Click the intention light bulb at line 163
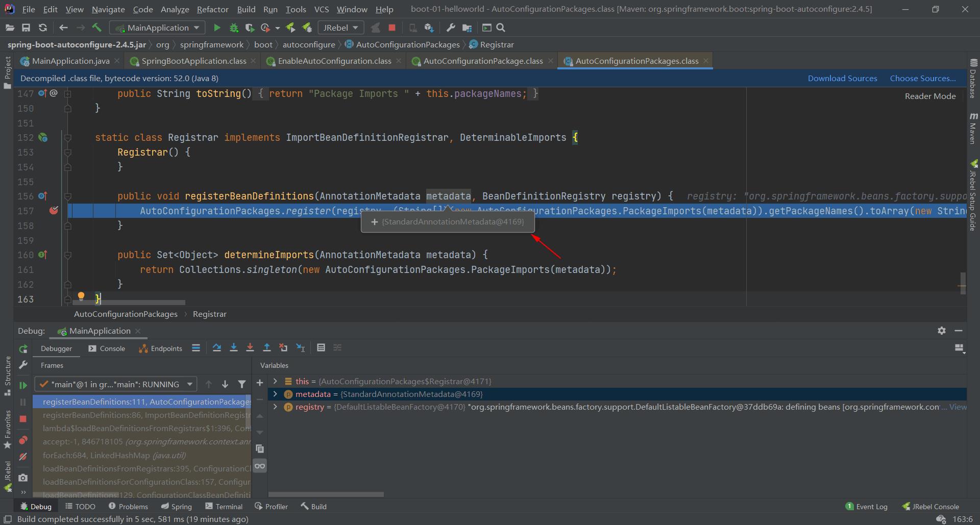The width and height of the screenshot is (980, 525). (81, 296)
